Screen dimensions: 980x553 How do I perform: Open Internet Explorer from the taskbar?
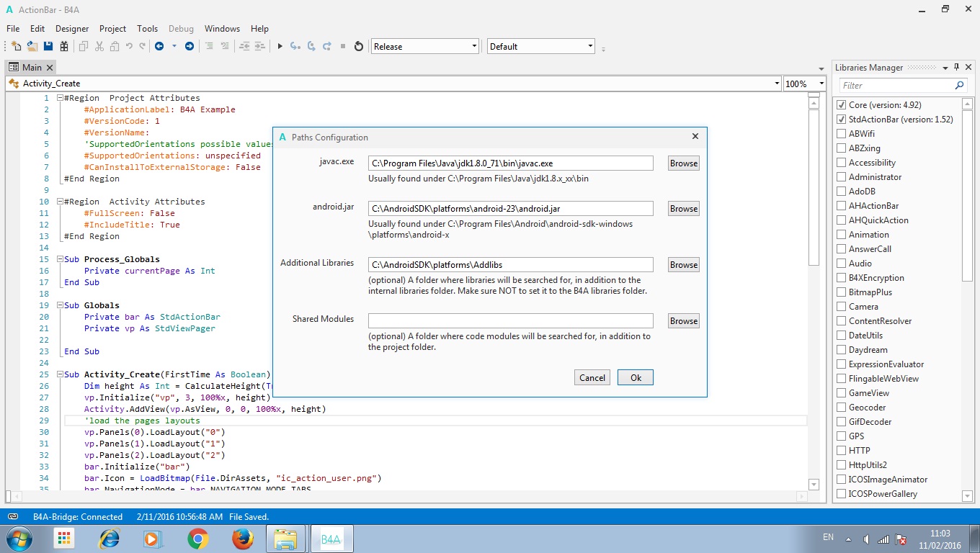[109, 539]
